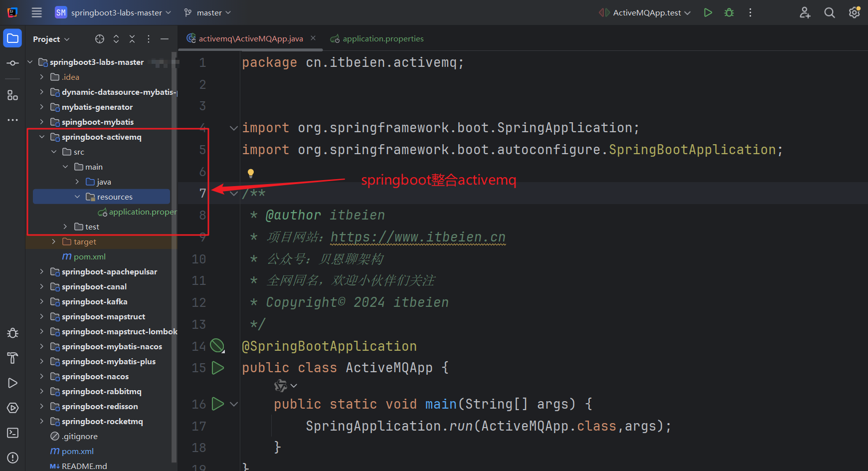Image resolution: width=868 pixels, height=471 pixels.
Task: Open Search Everywhere magnifier
Action: pyautogui.click(x=830, y=12)
